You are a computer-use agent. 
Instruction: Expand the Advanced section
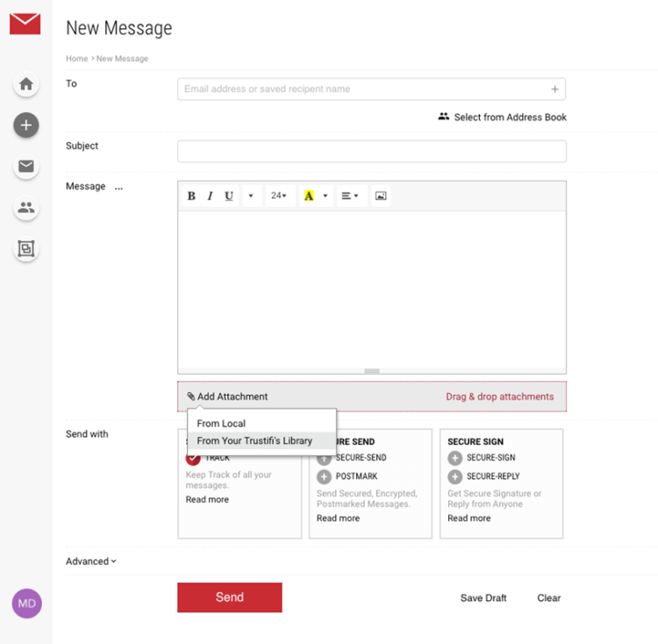pyautogui.click(x=90, y=562)
